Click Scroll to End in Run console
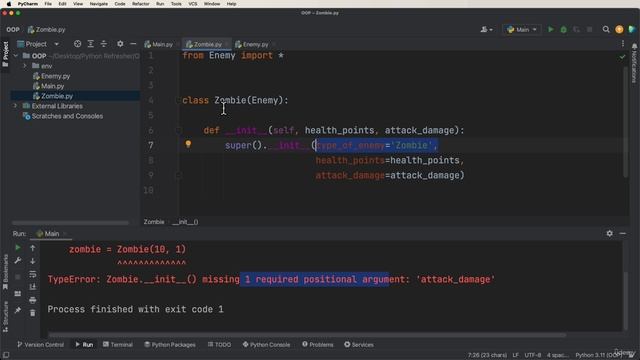This screenshot has height=360, width=640. coord(33,287)
